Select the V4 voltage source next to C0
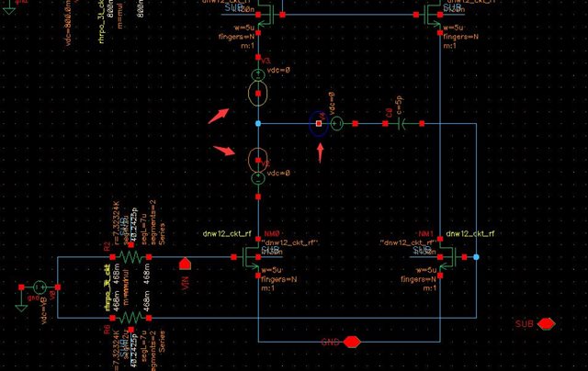 pos(337,123)
